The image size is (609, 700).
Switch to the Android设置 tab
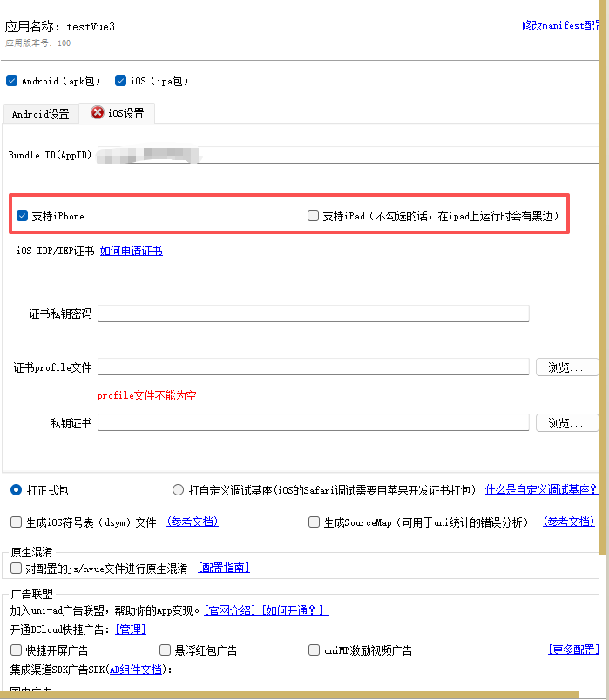click(x=40, y=114)
